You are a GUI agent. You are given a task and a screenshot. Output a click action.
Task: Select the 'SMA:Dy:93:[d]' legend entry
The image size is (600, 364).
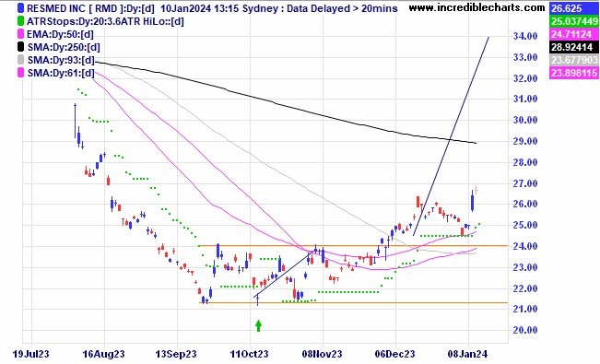61,60
